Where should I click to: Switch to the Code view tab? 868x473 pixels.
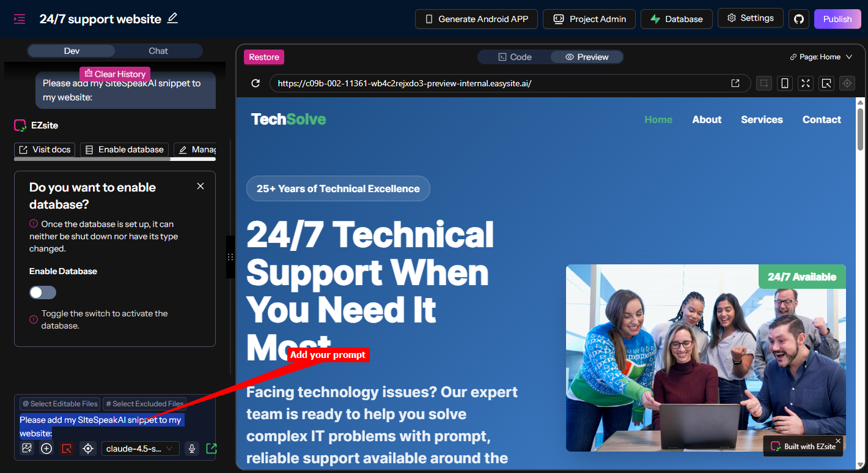[515, 57]
